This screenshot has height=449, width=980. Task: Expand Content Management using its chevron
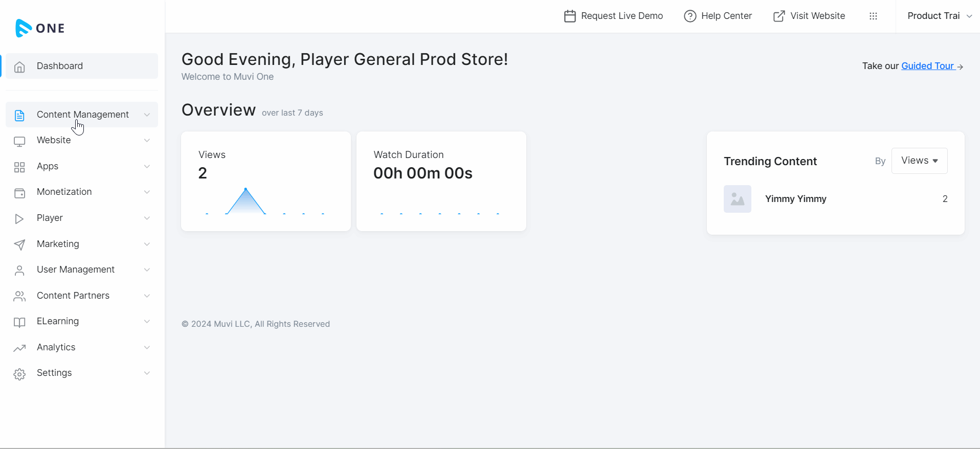click(x=147, y=115)
